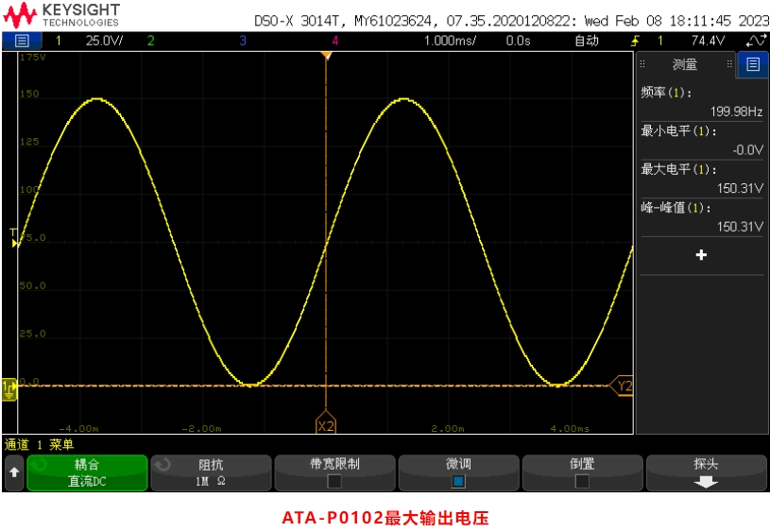This screenshot has height=532, width=770.
Task: Click the back arrow softkey in menu
Action: tap(14, 472)
